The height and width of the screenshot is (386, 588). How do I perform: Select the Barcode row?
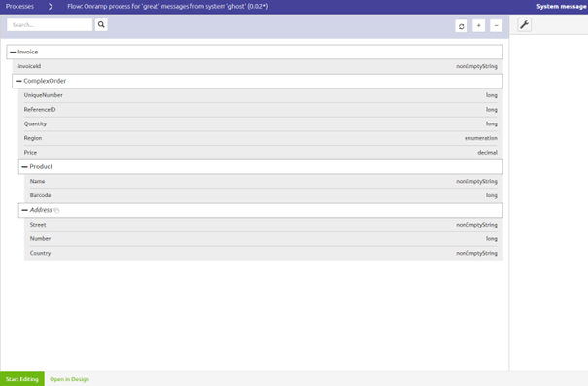pyautogui.click(x=263, y=195)
